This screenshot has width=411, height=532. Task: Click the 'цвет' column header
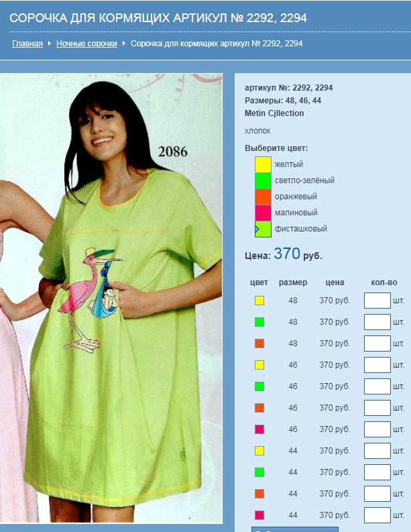pyautogui.click(x=259, y=282)
